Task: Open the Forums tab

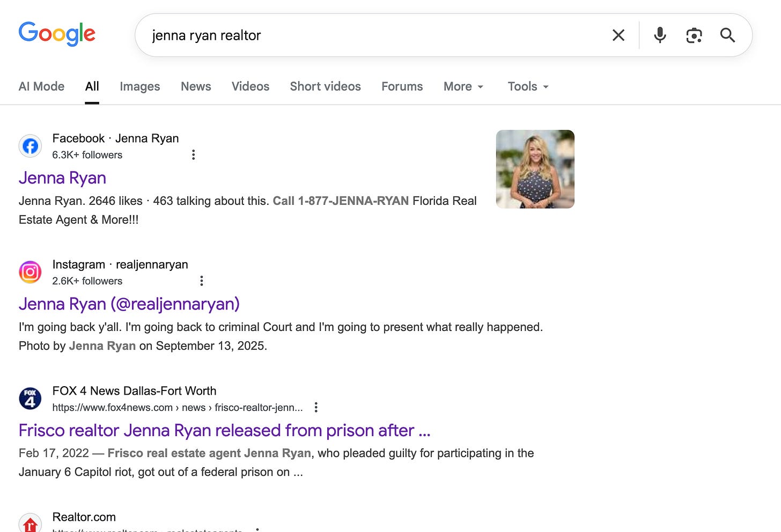Action: click(x=402, y=86)
